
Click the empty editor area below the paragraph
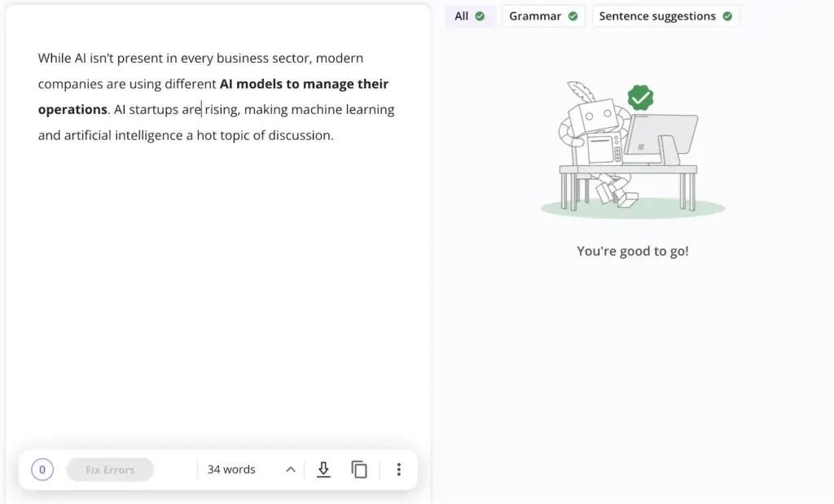217,285
